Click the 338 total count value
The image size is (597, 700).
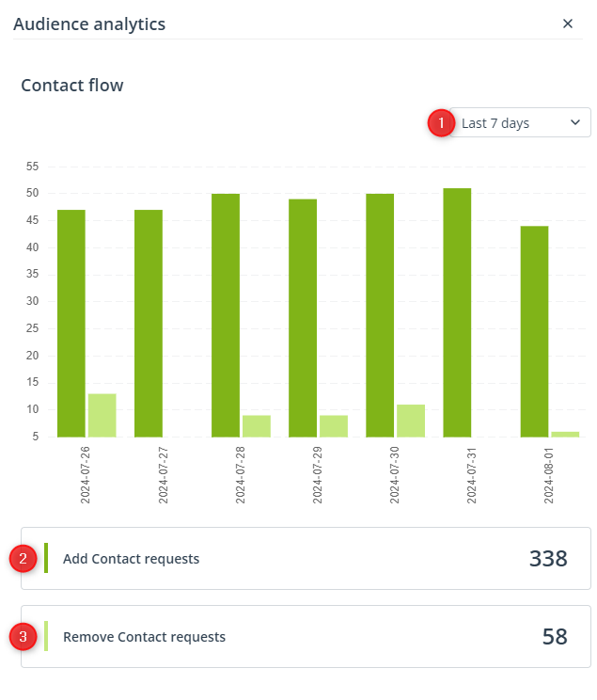[548, 559]
